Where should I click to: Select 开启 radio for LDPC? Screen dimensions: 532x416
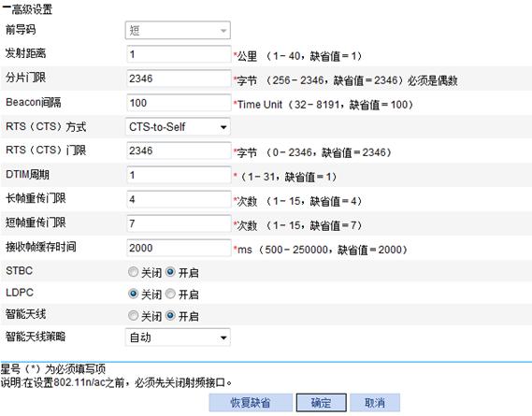(170, 294)
